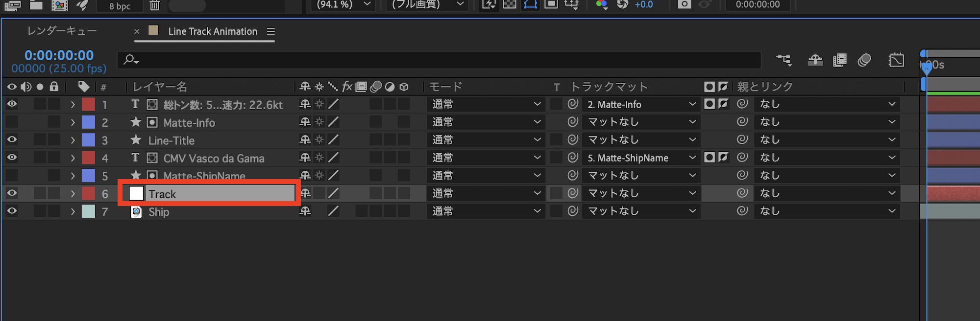Image resolution: width=980 pixels, height=321 pixels.
Task: Click the trash icon in project panel
Action: 154,5
